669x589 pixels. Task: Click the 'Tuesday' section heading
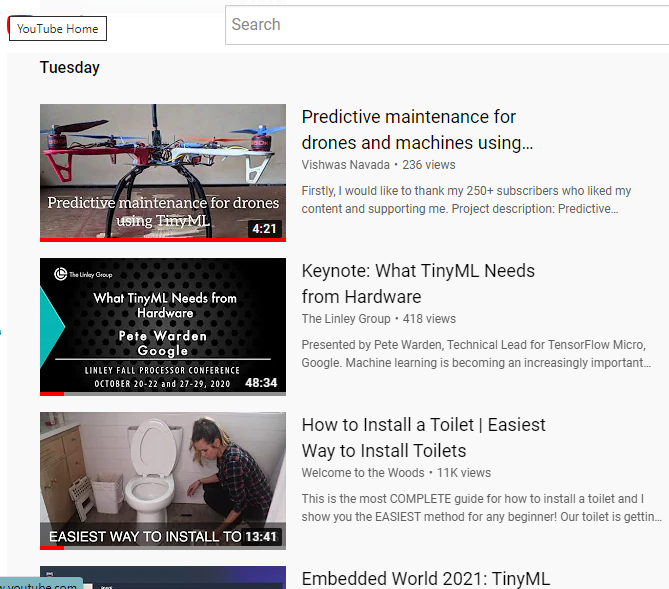tap(70, 67)
